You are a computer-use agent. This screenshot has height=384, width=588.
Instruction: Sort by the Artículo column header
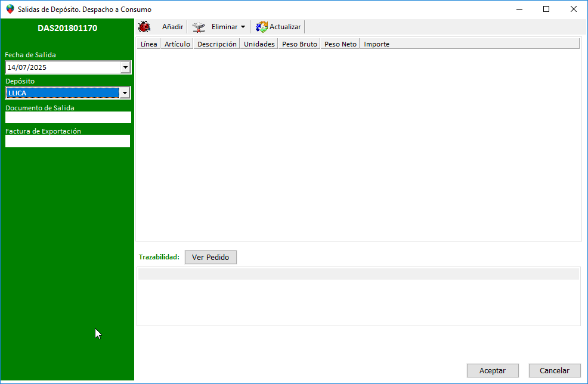pos(177,44)
